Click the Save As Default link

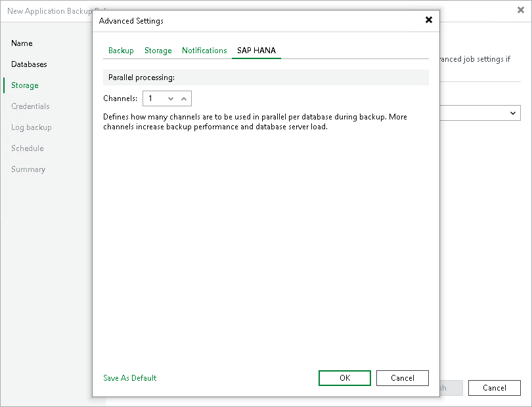pos(129,378)
